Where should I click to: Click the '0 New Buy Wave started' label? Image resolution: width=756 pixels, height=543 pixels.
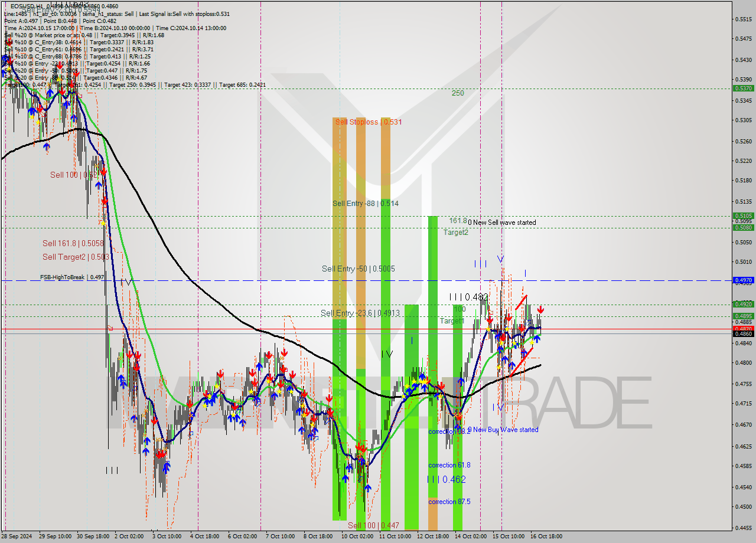click(503, 430)
